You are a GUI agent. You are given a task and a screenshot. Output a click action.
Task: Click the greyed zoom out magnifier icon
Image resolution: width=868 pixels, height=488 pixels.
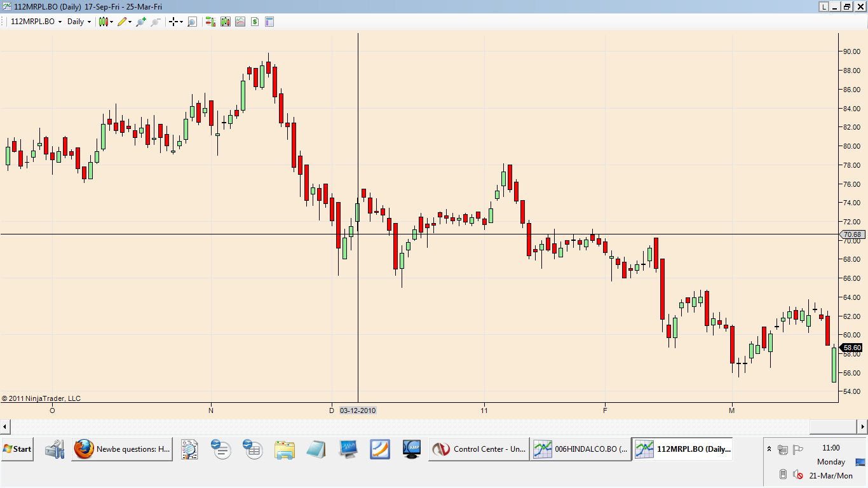(x=155, y=22)
